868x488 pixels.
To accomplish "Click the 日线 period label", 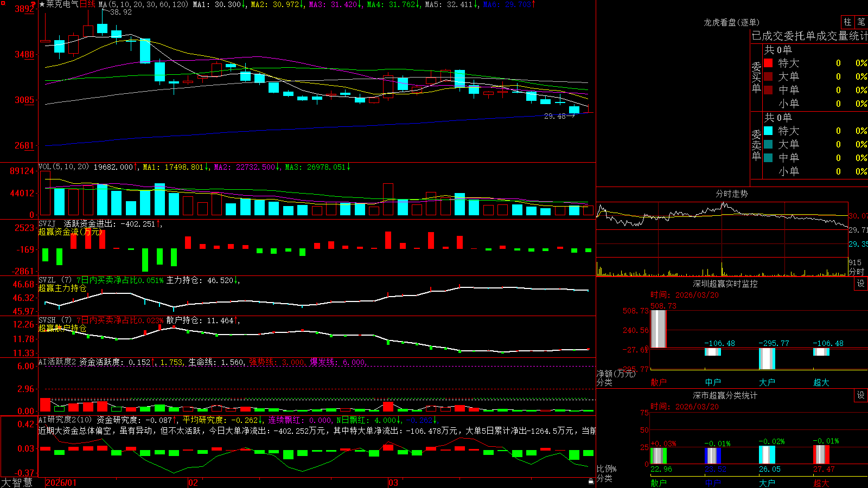I will pyautogui.click(x=87, y=4).
